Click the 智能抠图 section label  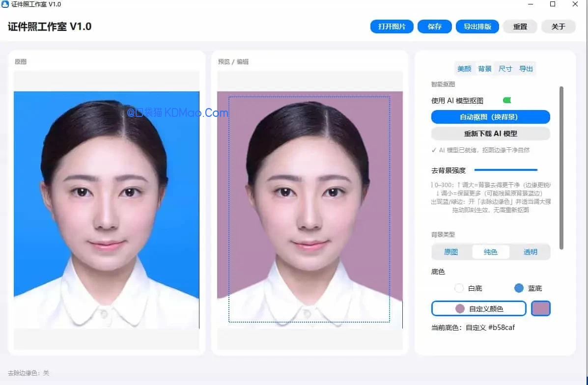pos(443,84)
